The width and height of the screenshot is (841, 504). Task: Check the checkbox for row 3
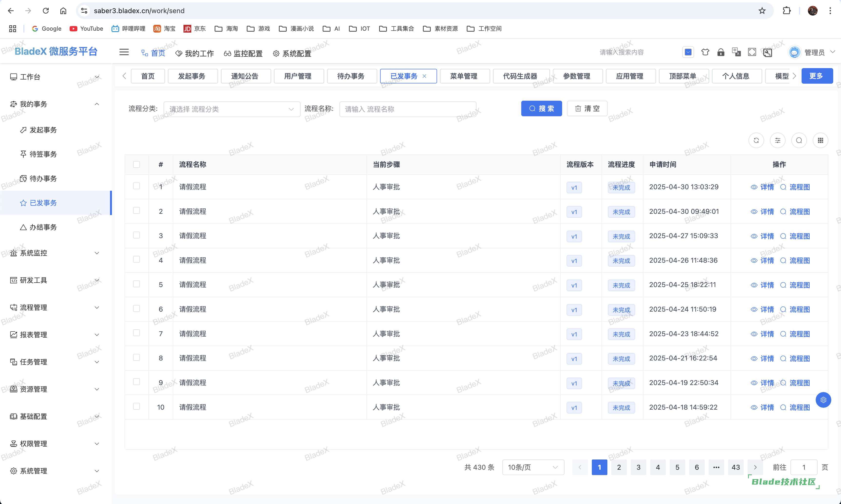[x=137, y=235]
